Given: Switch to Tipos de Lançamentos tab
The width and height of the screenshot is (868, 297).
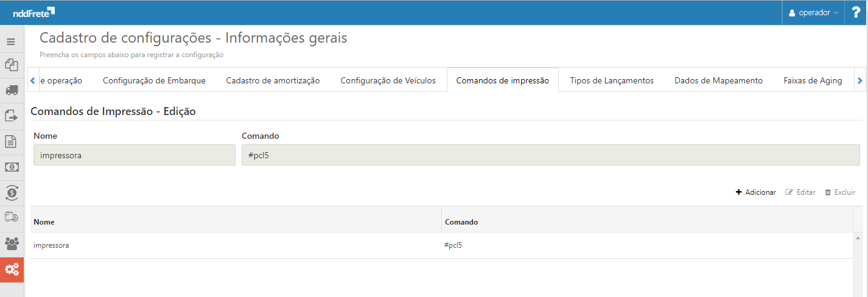Looking at the screenshot, I should 612,80.
